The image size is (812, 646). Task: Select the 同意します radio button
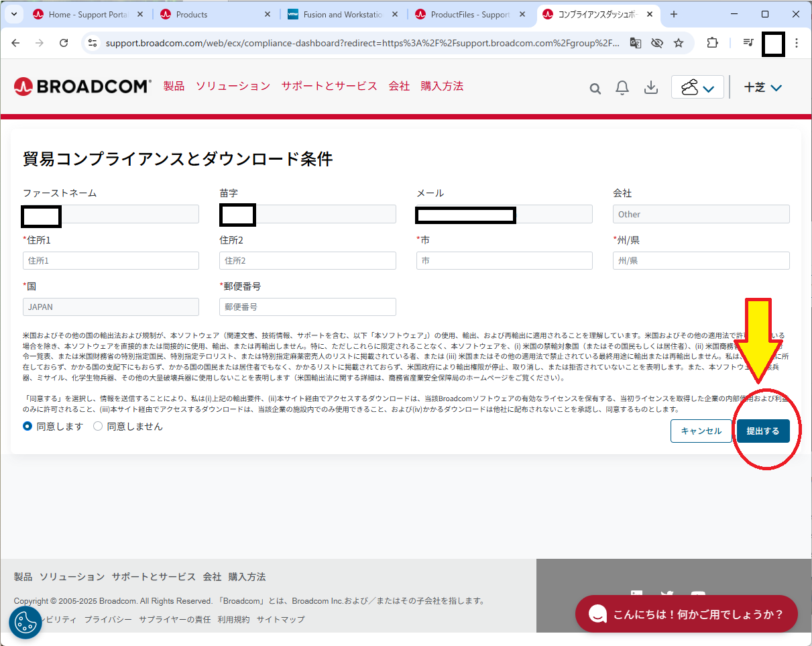point(27,426)
